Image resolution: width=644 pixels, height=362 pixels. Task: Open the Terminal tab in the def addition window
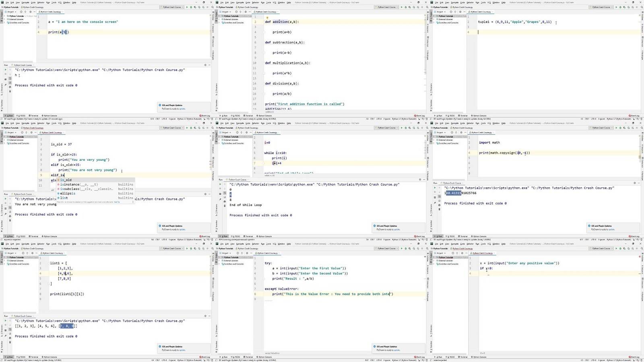(x=248, y=116)
